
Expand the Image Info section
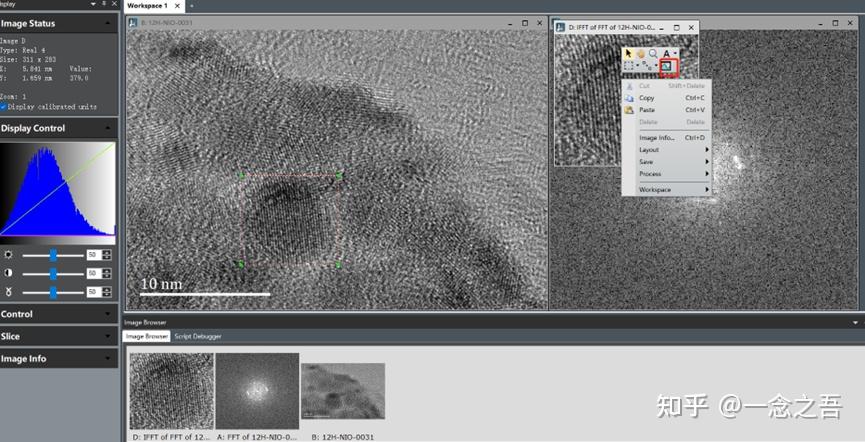108,359
